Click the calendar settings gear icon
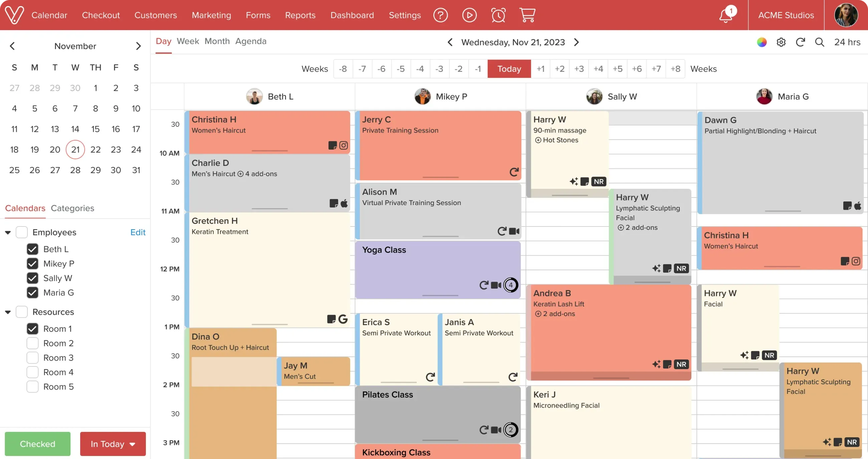 [x=781, y=42]
